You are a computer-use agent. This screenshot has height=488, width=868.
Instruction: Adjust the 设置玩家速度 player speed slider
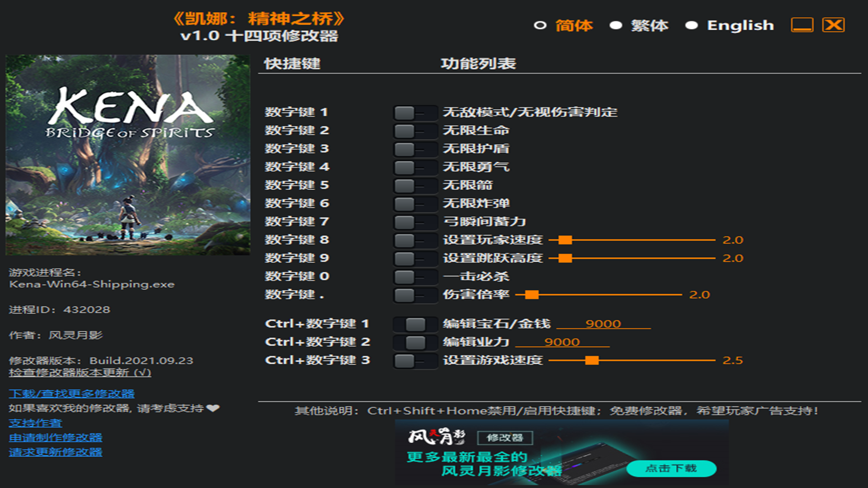pos(565,240)
